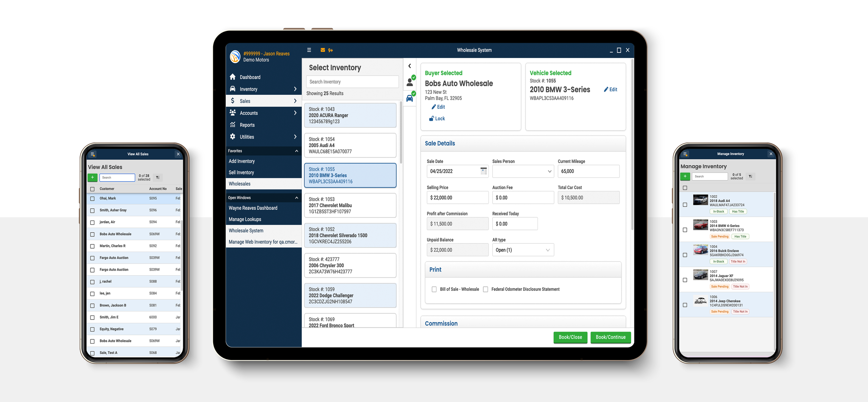Toggle the select-all checkbox in View All Sales
The image size is (868, 402).
[92, 189]
